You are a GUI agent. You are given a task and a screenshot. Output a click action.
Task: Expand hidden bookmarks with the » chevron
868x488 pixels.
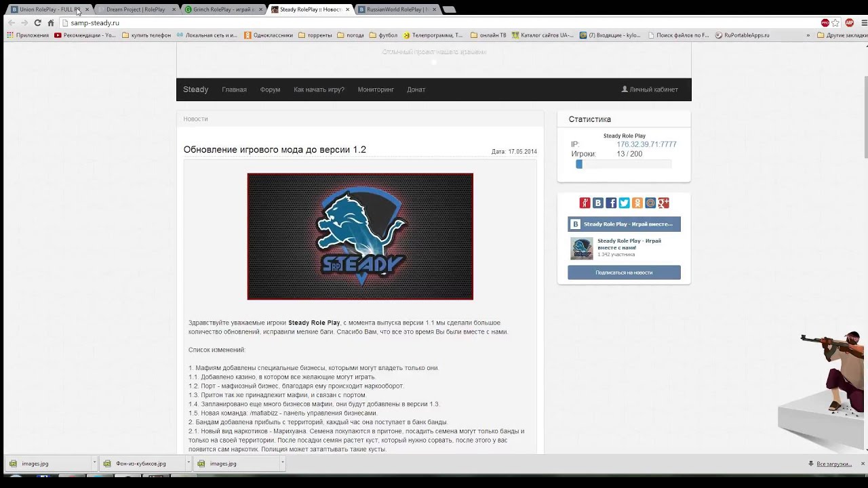pos(808,35)
